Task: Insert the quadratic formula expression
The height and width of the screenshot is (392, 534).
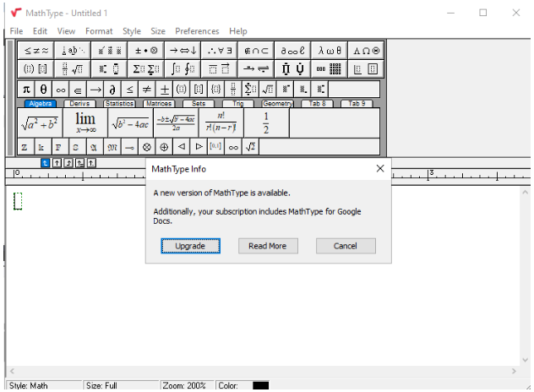Action: click(176, 123)
